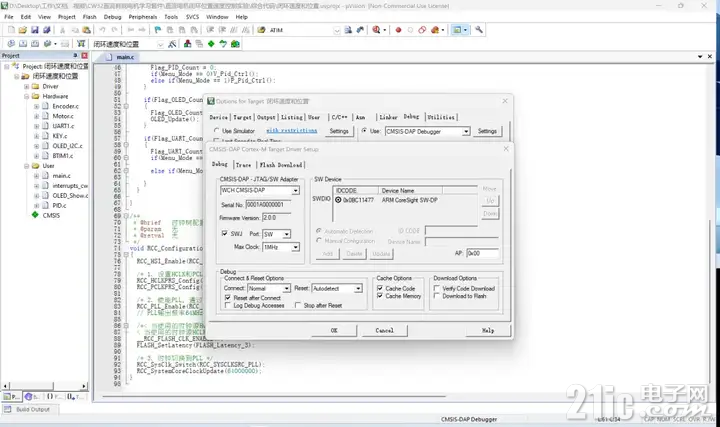Toggle the Cache Memory checkbox
The height and width of the screenshot is (427, 720).
tap(380, 296)
